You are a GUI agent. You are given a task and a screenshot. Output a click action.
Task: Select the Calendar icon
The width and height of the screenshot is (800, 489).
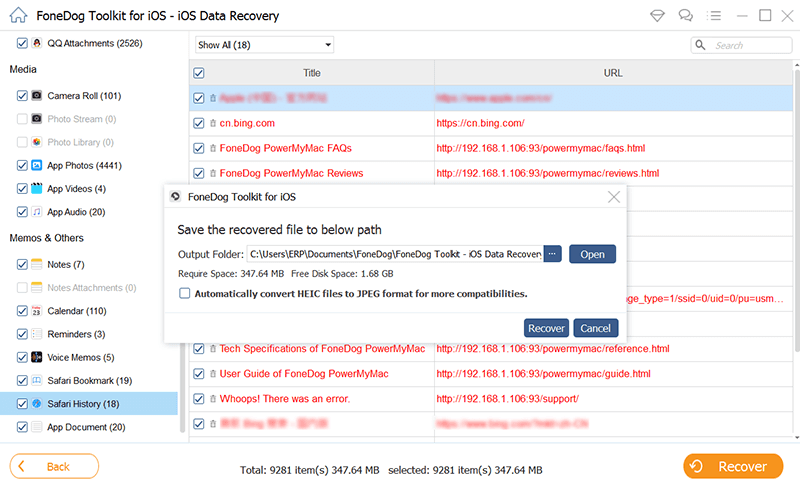[37, 311]
